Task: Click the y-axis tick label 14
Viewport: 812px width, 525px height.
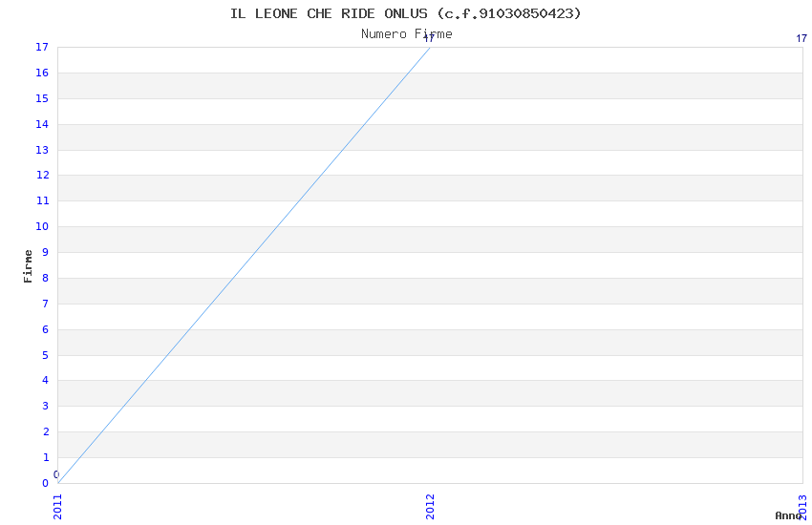Action: pos(42,124)
